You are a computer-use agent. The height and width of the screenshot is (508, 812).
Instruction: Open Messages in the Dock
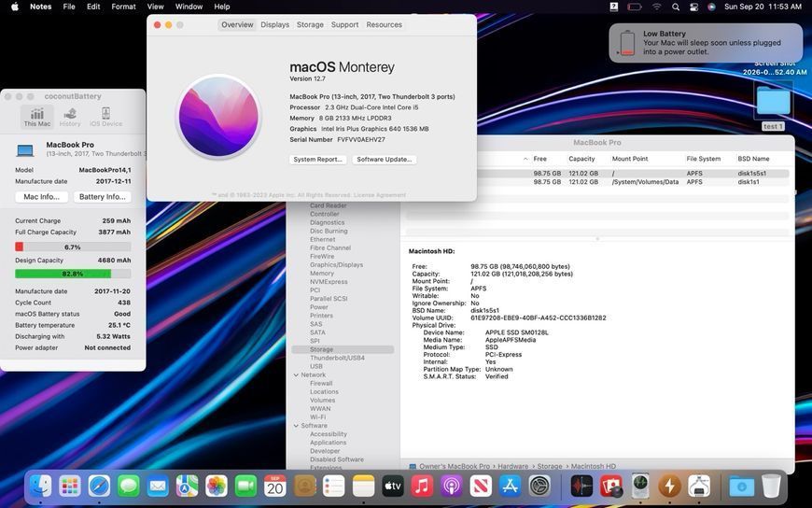pos(129,487)
